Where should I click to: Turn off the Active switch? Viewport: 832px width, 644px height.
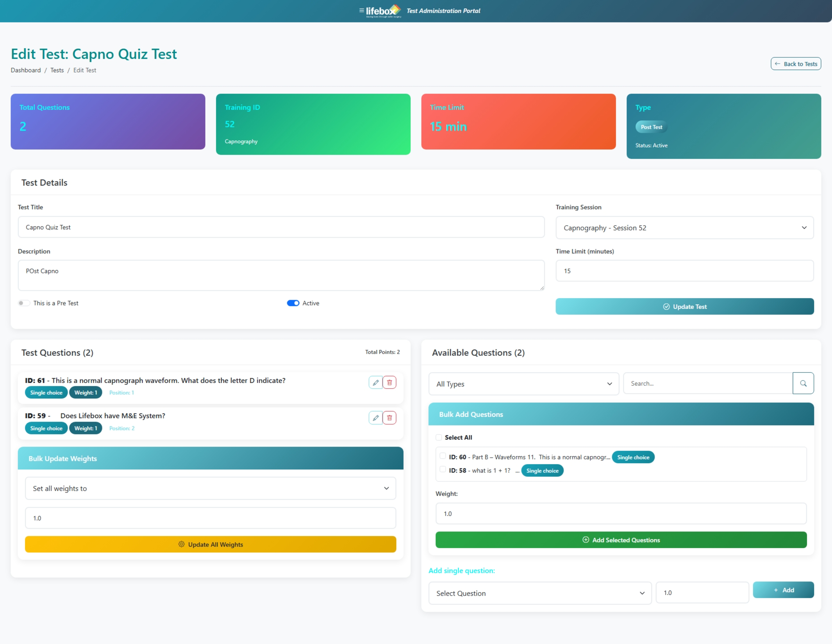click(x=293, y=303)
